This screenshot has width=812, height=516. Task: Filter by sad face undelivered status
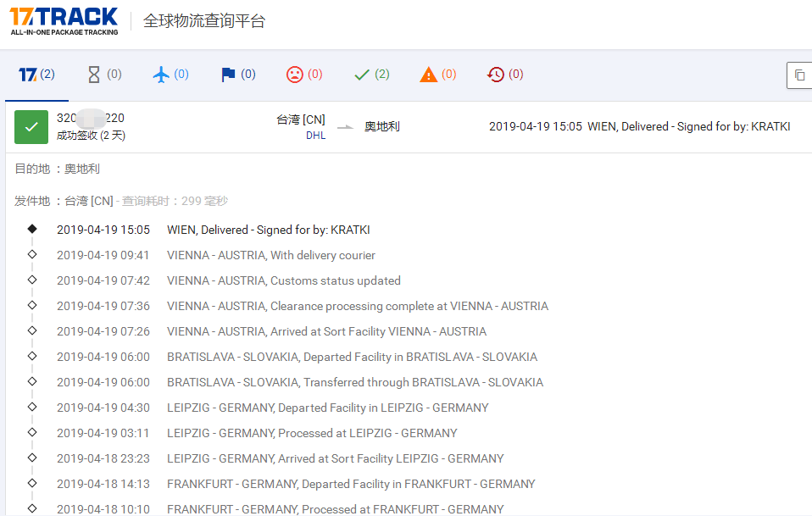(x=304, y=75)
